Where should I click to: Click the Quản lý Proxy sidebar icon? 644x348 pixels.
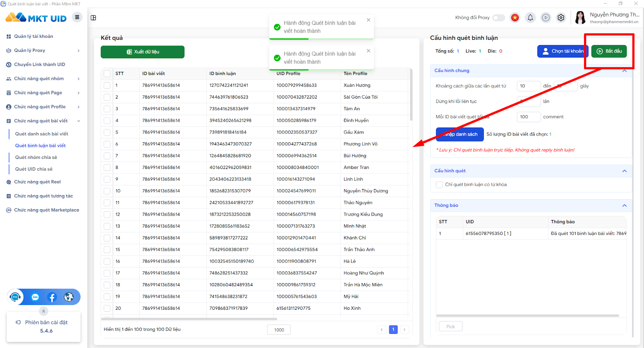pos(9,51)
